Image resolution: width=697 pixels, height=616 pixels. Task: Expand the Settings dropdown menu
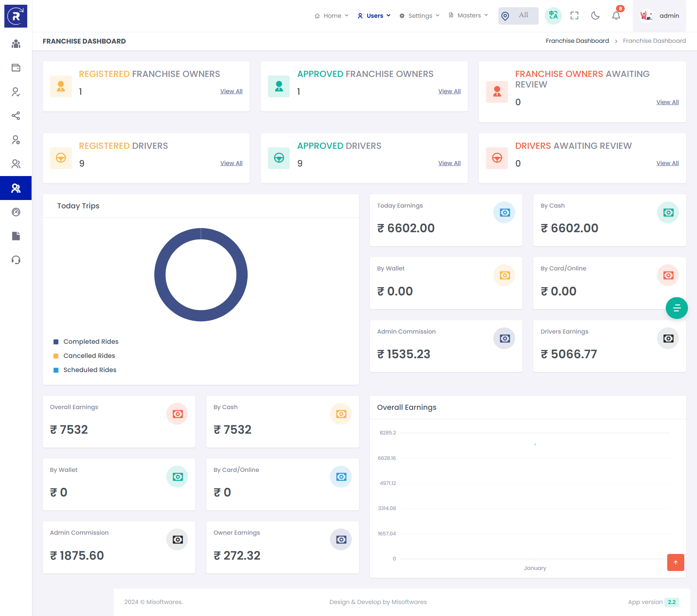coord(420,16)
